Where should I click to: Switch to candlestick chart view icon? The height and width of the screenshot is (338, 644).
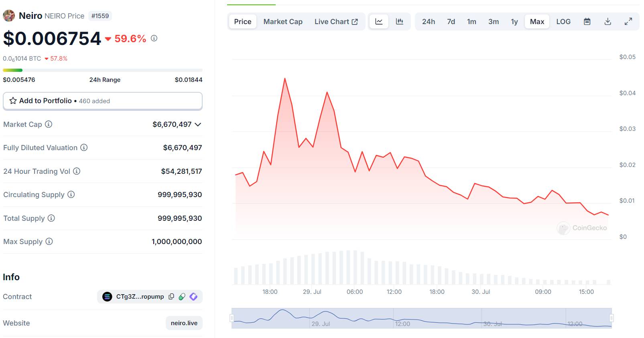(400, 22)
